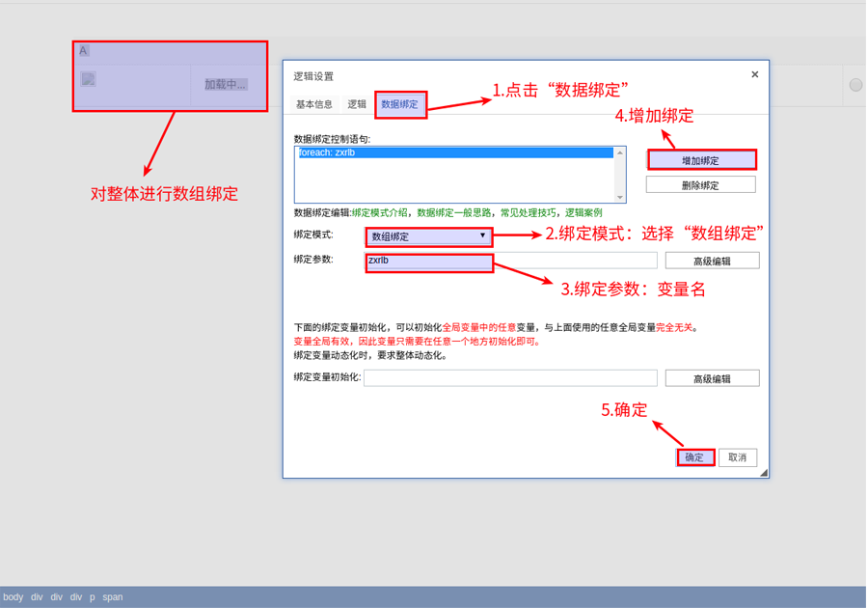Click the 绑定参数 input field
Viewport: 868px width, 608px height.
510,261
